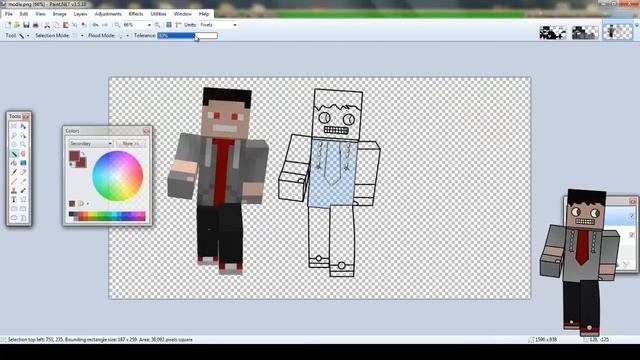Viewport: 640px width, 360px height.
Task: Select the Zoom tool in Tools panel
Action: click(23, 144)
